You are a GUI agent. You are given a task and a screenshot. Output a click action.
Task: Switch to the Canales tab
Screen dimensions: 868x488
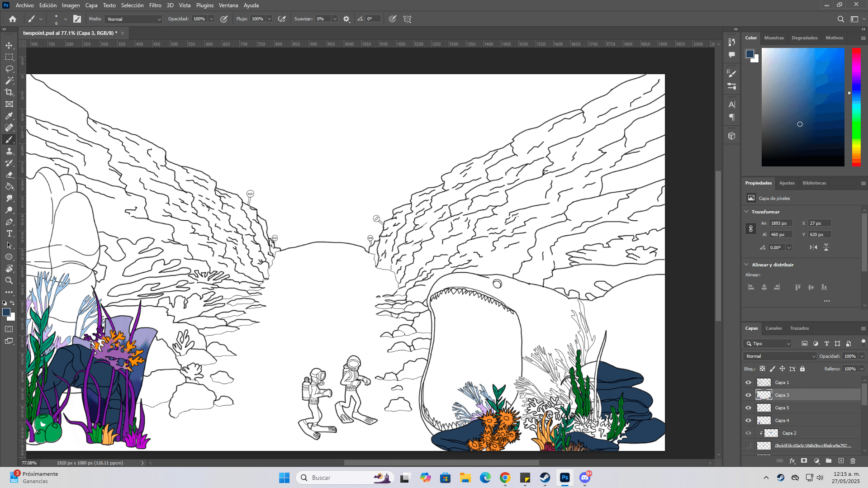[773, 328]
